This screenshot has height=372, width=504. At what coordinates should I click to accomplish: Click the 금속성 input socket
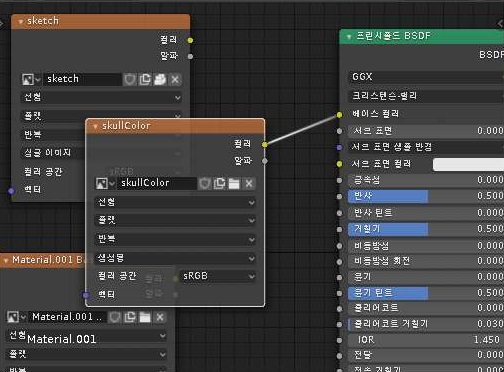pyautogui.click(x=339, y=180)
